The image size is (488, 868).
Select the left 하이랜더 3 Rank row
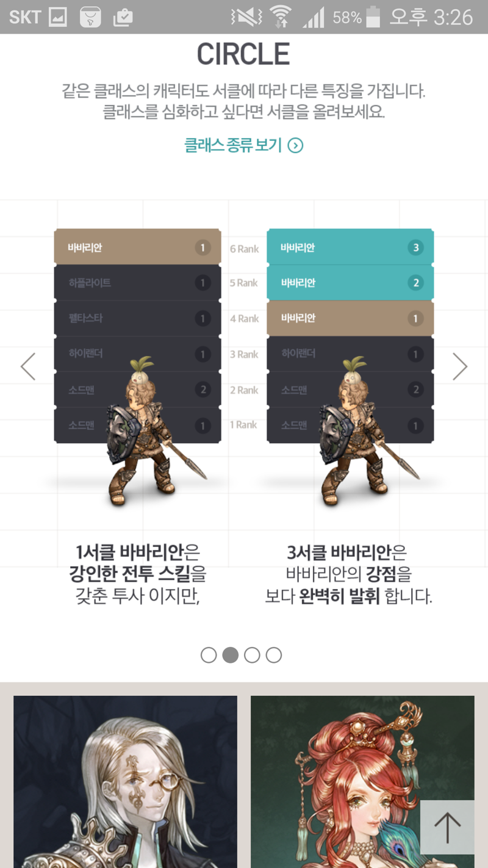point(137,354)
